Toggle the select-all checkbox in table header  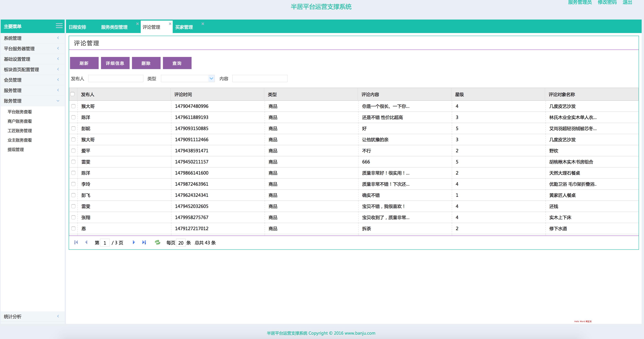(73, 94)
